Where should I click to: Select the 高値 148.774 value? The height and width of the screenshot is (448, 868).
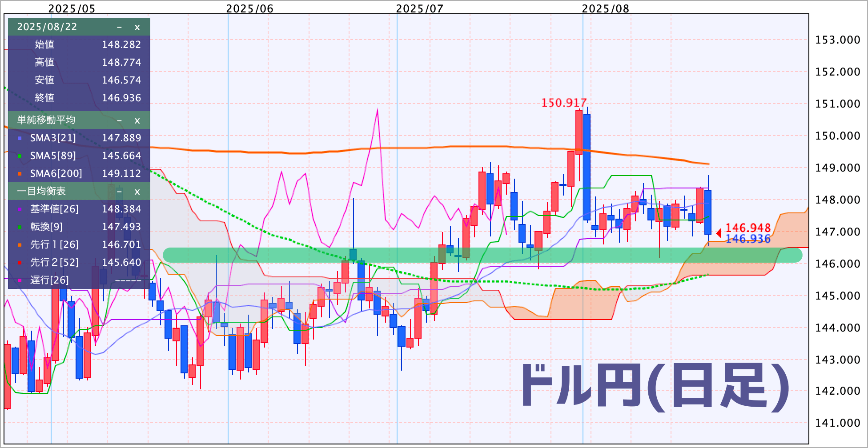121,62
